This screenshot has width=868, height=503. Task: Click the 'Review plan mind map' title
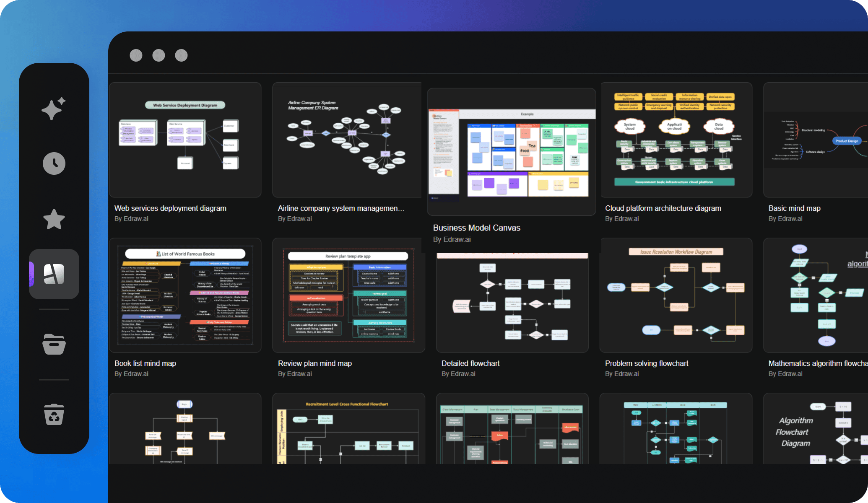click(x=314, y=363)
